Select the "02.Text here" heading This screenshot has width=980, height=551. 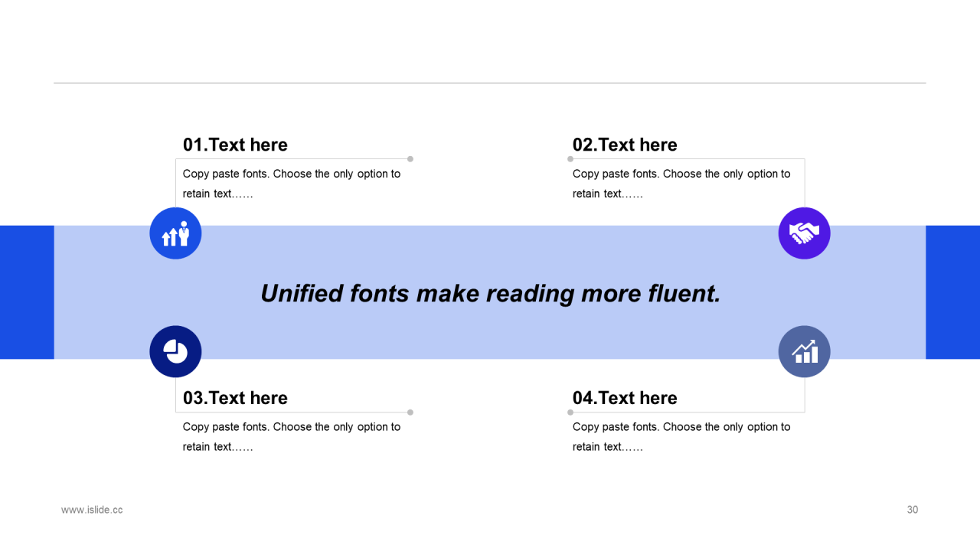click(x=625, y=145)
